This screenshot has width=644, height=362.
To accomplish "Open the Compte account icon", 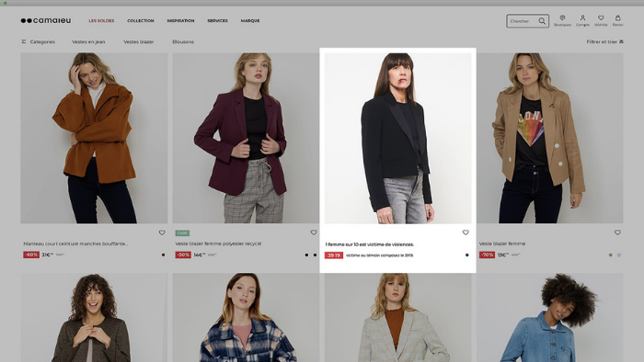I will pyautogui.click(x=582, y=18).
